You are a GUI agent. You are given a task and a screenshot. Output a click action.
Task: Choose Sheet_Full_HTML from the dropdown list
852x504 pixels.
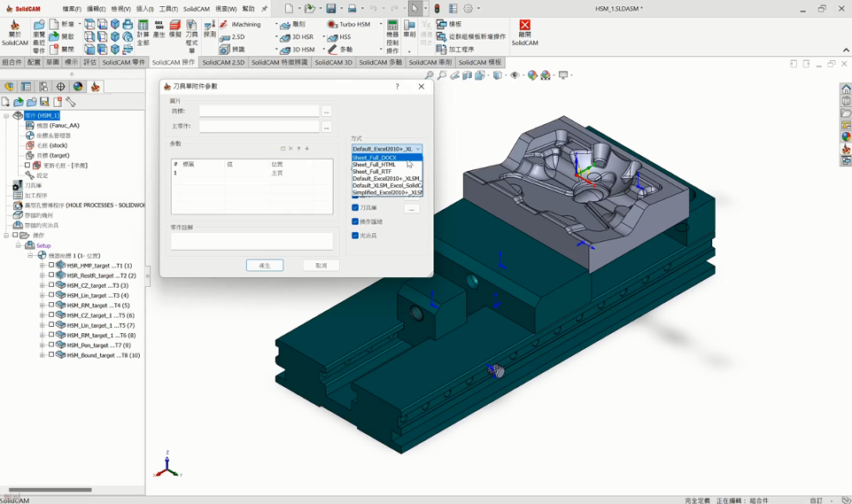(374, 165)
